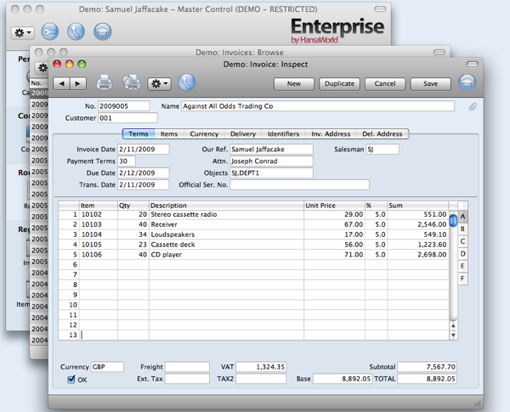Open the gear dropdown in Master Control

[23, 33]
